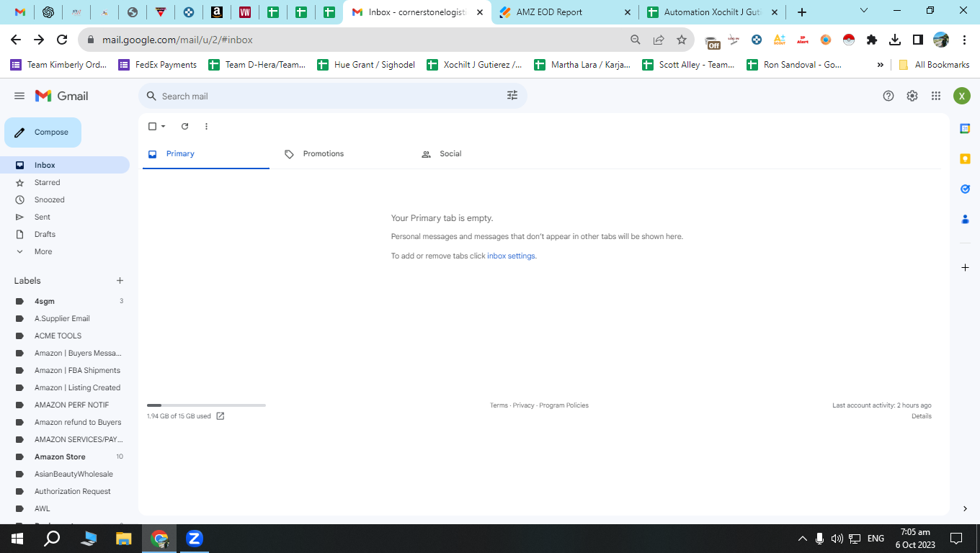
Task: Open Gmail Settings gear icon
Action: 912,96
